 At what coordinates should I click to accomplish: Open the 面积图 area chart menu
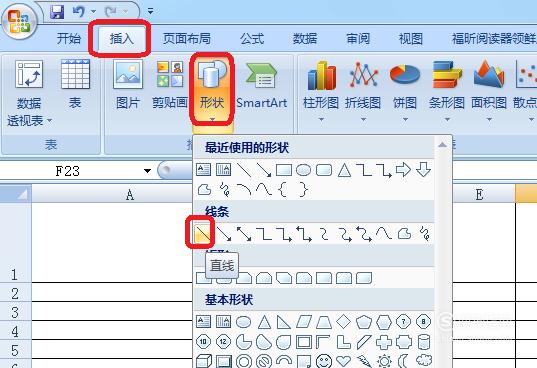point(489,91)
